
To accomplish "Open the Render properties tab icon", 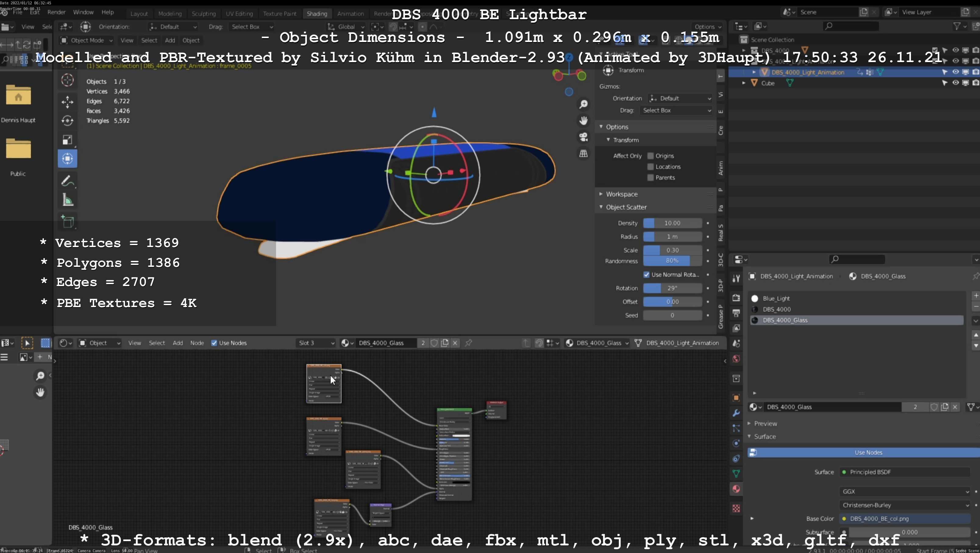I will click(x=736, y=298).
